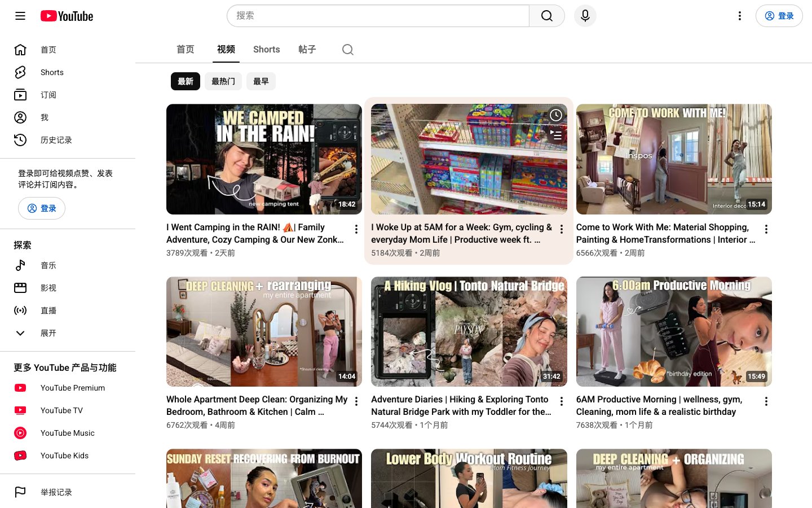
Task: Switch to the channel 帖子 tab
Action: 307,50
